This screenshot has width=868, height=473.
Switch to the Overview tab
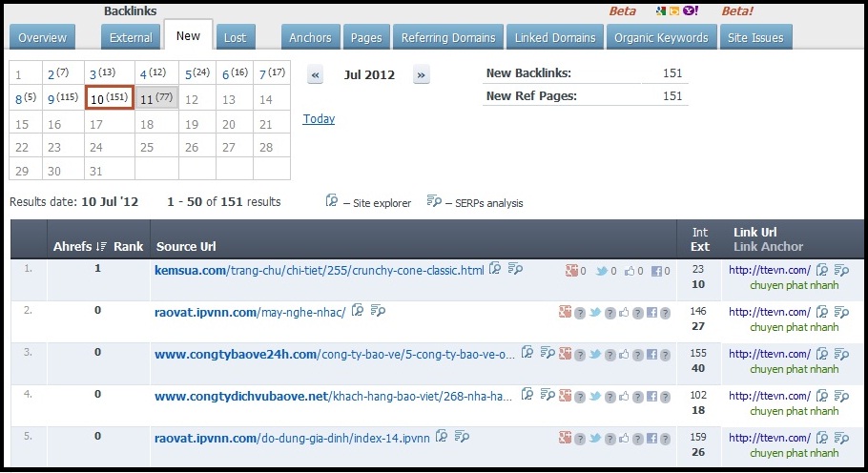click(42, 37)
